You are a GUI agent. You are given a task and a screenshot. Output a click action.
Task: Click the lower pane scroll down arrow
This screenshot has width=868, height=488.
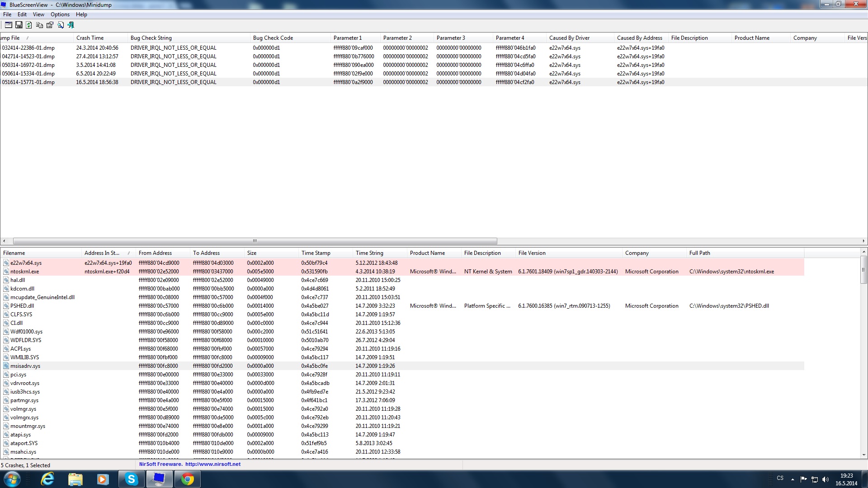(863, 455)
